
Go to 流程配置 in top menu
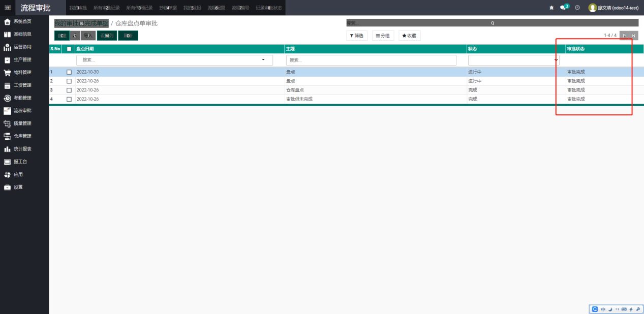[x=216, y=8]
